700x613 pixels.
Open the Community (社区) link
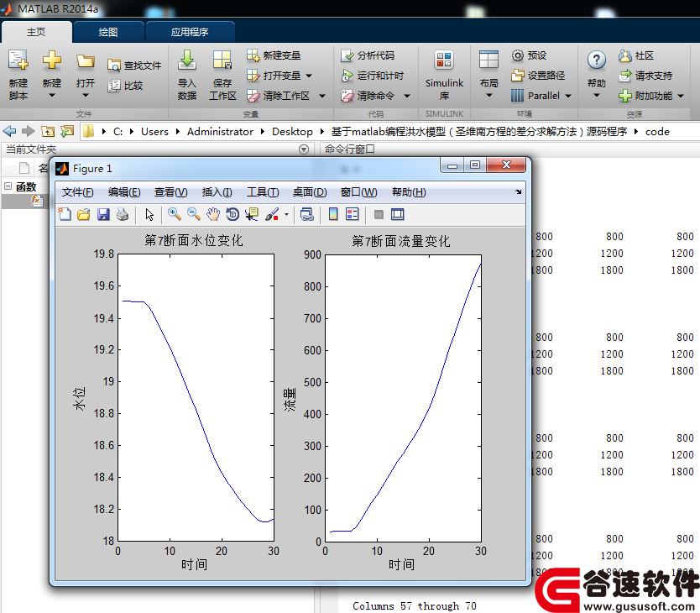click(x=636, y=55)
